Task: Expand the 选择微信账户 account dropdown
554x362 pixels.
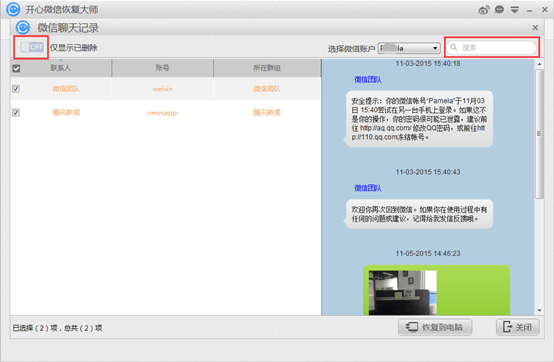Action: (409, 48)
